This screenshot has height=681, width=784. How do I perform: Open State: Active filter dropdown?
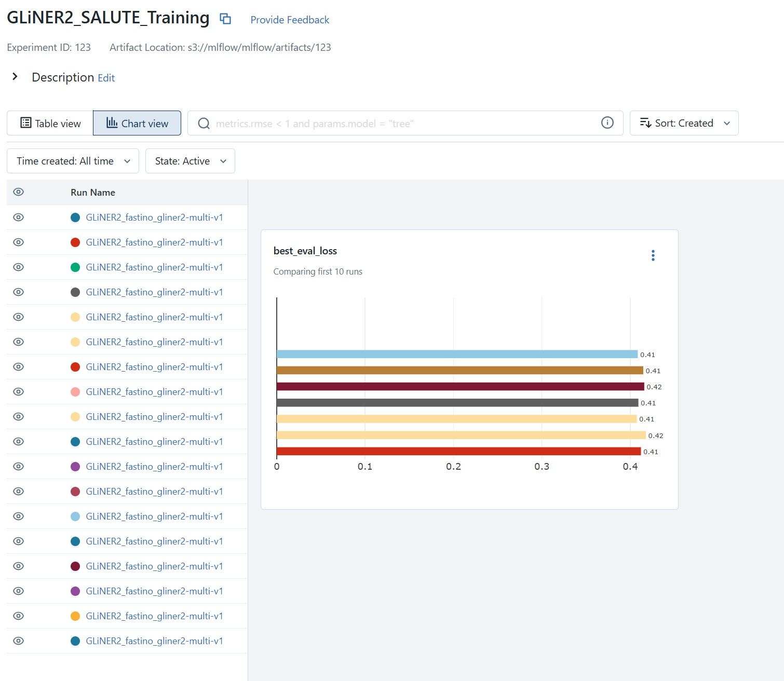[190, 161]
